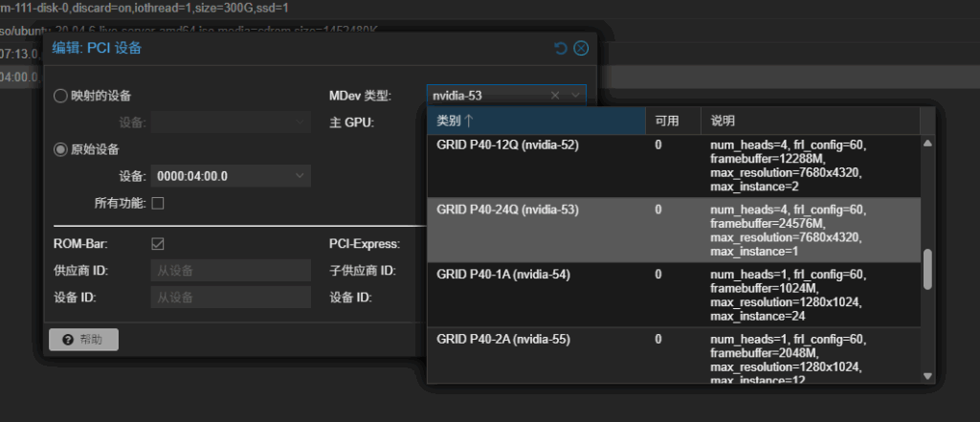The height and width of the screenshot is (422, 980).
Task: Open the disabled mapped 设备 dropdown
Action: [300, 122]
